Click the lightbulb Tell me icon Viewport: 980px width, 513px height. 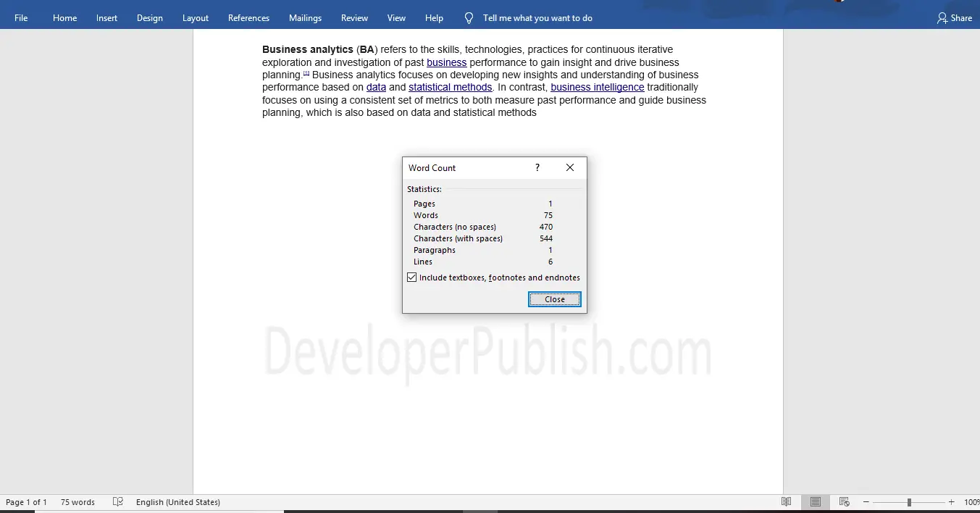(469, 18)
